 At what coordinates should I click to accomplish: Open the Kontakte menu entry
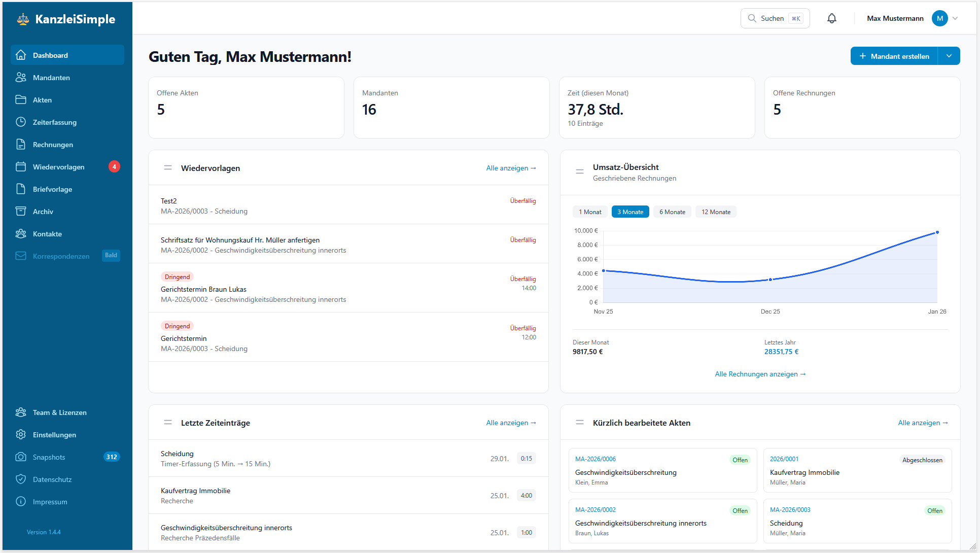tap(48, 234)
